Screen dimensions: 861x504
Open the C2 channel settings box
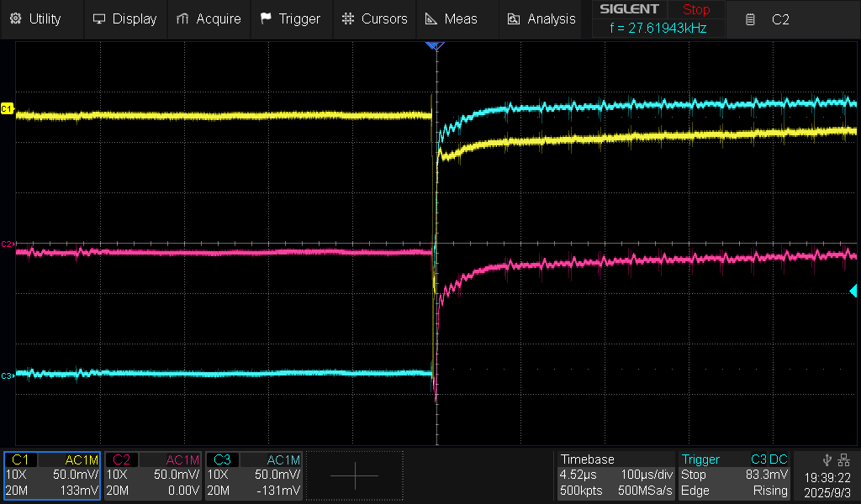coord(153,475)
